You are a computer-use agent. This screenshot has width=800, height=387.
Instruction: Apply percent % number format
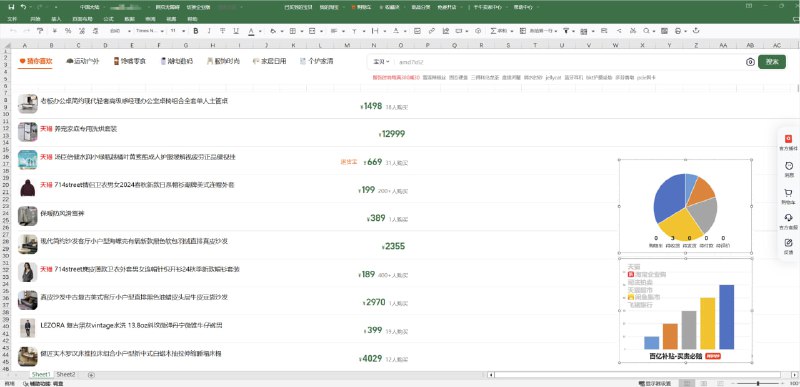pos(68,31)
